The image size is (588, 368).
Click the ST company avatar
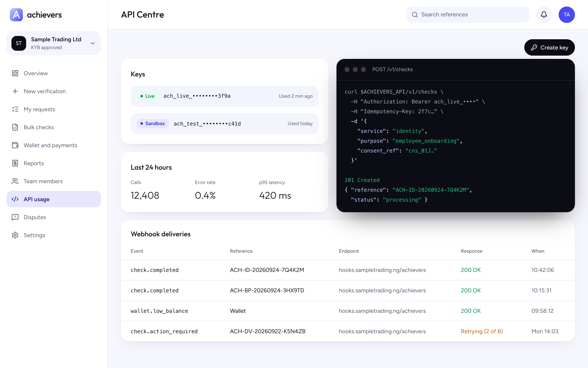click(19, 43)
